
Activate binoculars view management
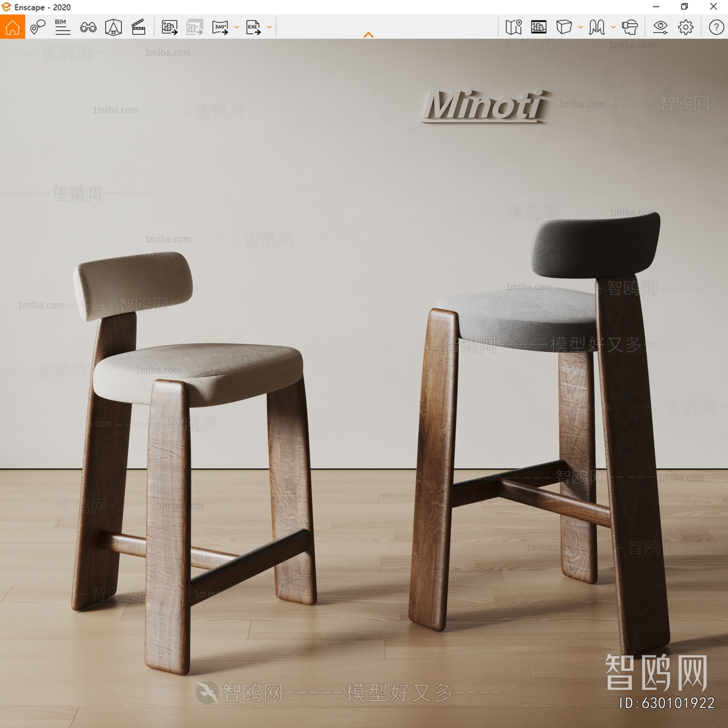pos(89,28)
